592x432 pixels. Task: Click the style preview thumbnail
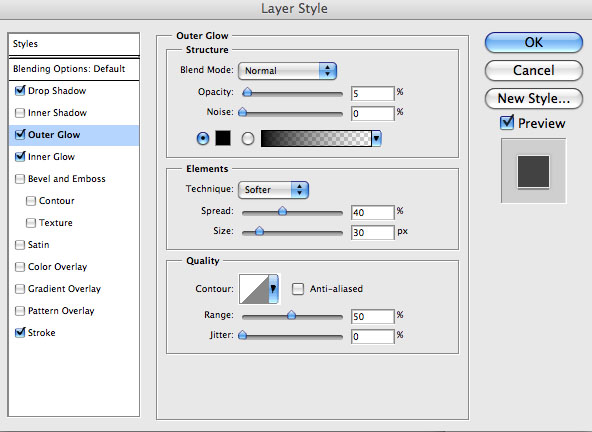(x=533, y=171)
